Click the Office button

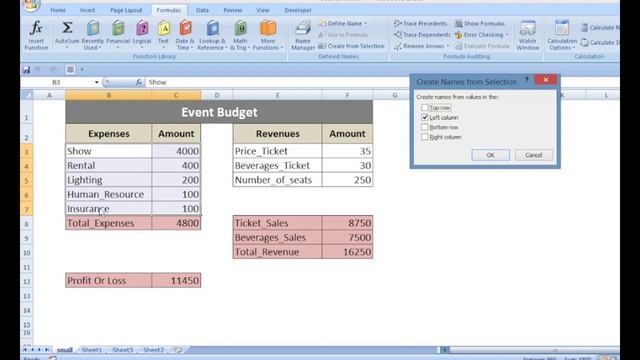[31, 5]
